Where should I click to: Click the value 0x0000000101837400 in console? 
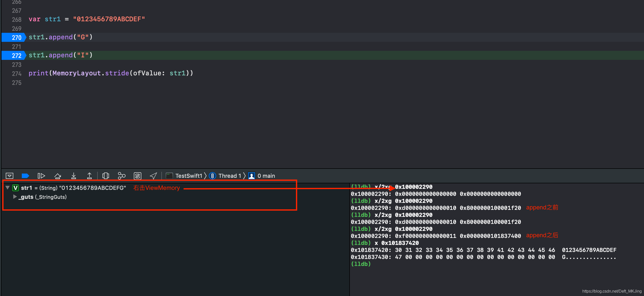point(490,236)
